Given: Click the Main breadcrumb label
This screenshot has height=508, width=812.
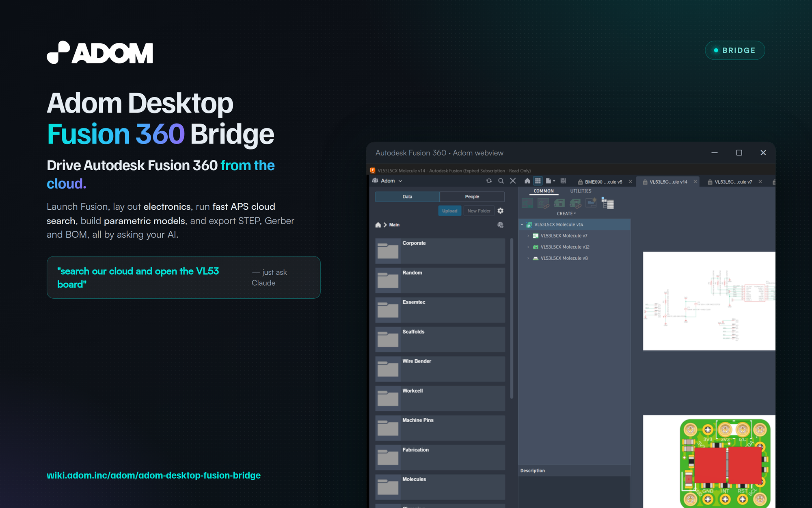Looking at the screenshot, I should coord(394,225).
